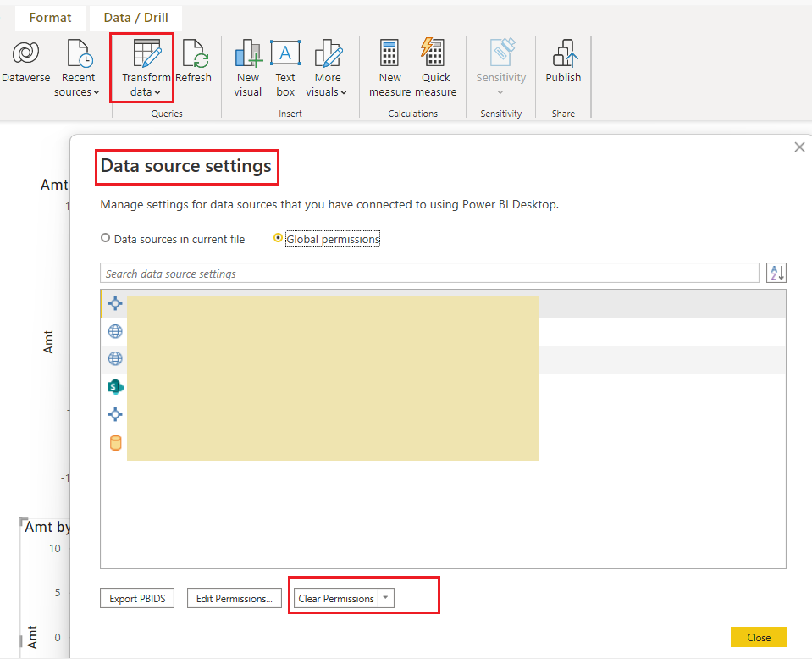812x659 pixels.
Task: Expand the Recent sources dropdown arrow
Action: (x=97, y=92)
